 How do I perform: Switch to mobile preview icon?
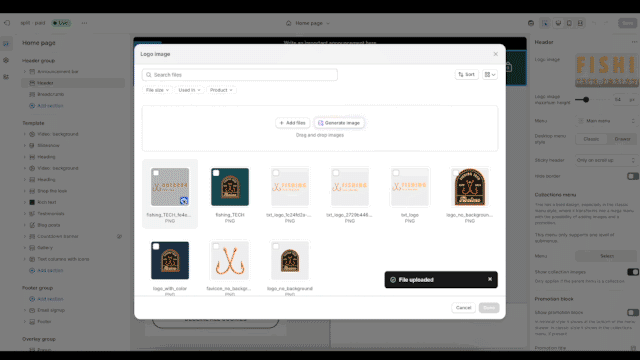[x=569, y=23]
